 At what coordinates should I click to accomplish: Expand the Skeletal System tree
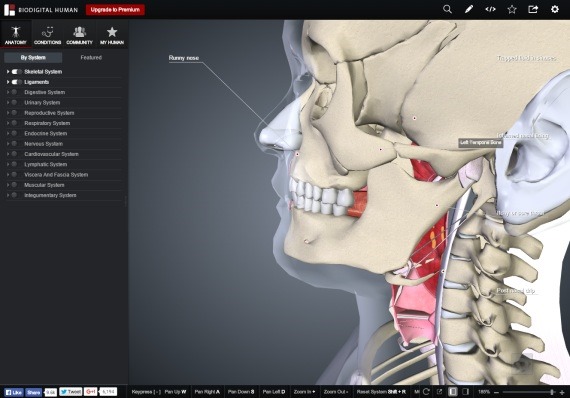[x=8, y=72]
